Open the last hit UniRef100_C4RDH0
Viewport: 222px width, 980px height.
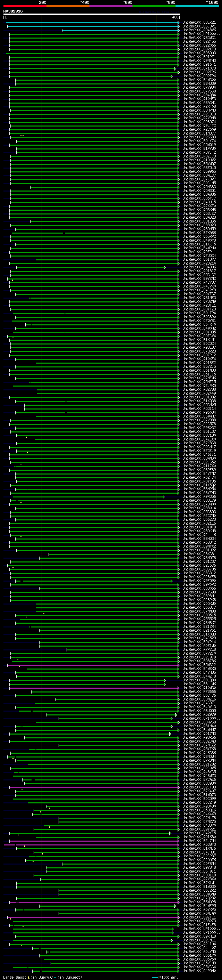tap(199, 971)
